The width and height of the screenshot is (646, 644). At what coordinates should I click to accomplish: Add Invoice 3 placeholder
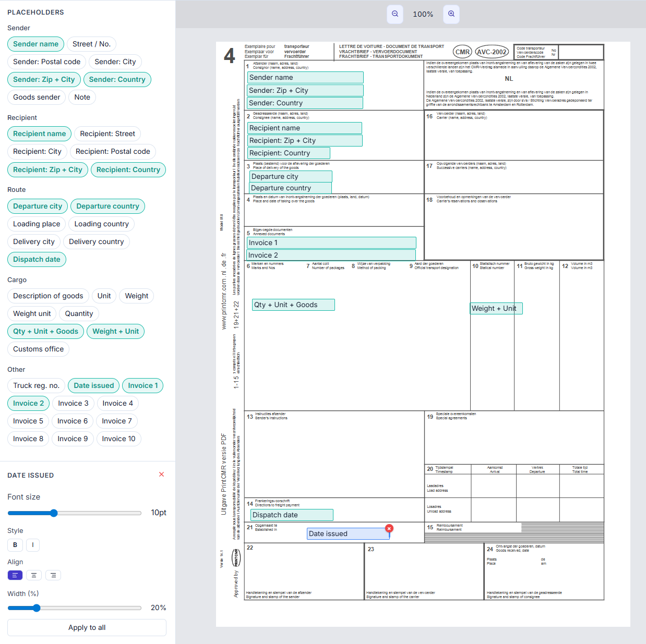(x=73, y=403)
